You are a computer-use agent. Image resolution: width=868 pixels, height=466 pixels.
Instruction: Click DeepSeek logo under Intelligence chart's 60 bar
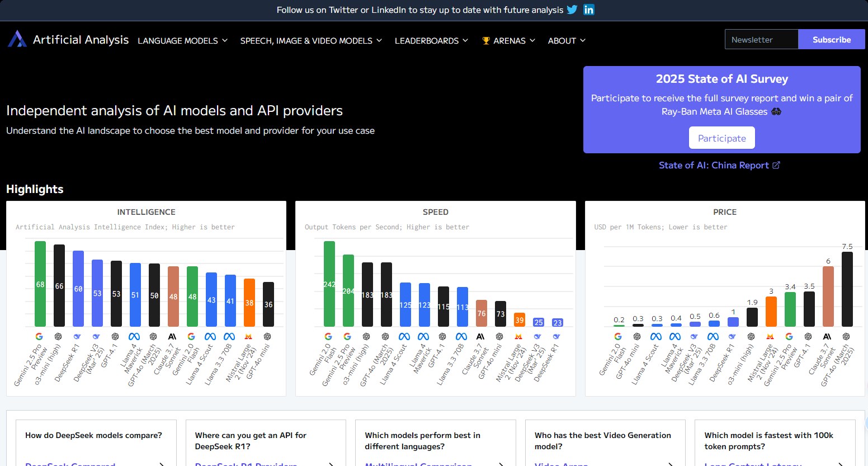pyautogui.click(x=77, y=336)
